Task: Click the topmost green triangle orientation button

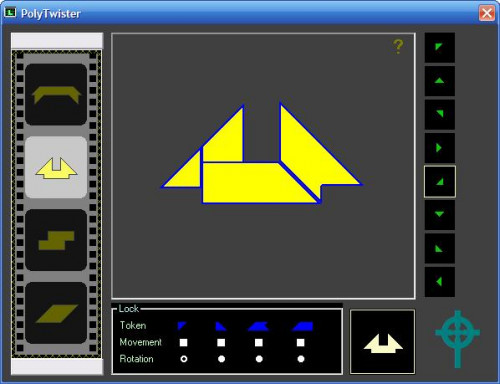Action: tap(440, 47)
